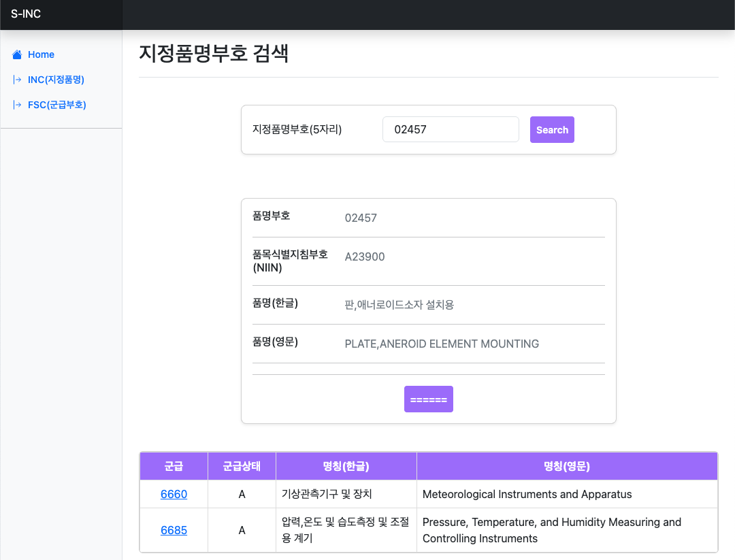The image size is (735, 560).
Task: Click the 명칭(한글) column header
Action: pyautogui.click(x=346, y=466)
